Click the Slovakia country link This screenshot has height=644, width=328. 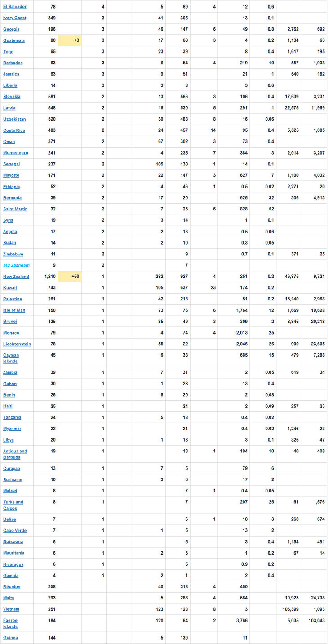12,97
